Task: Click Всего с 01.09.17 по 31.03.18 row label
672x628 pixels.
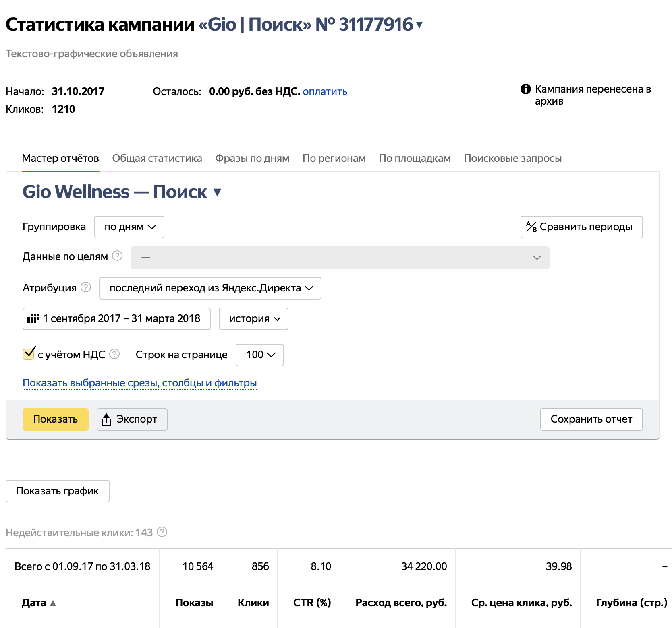Action: coord(82,566)
